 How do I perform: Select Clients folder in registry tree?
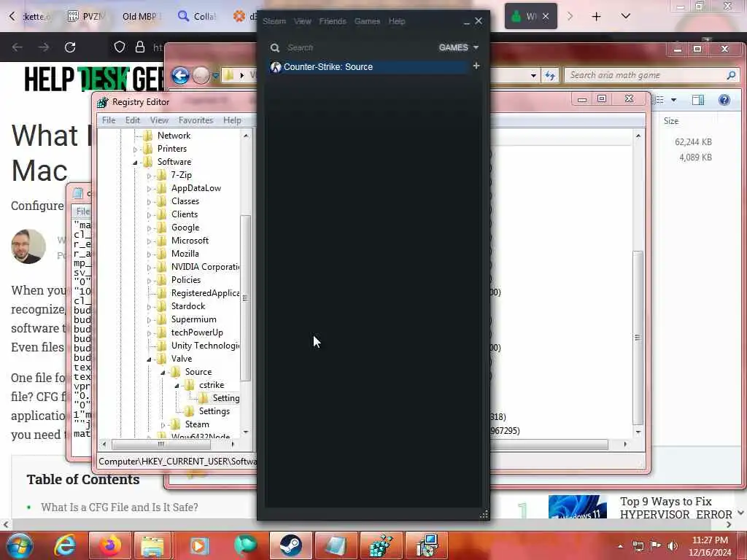point(184,214)
